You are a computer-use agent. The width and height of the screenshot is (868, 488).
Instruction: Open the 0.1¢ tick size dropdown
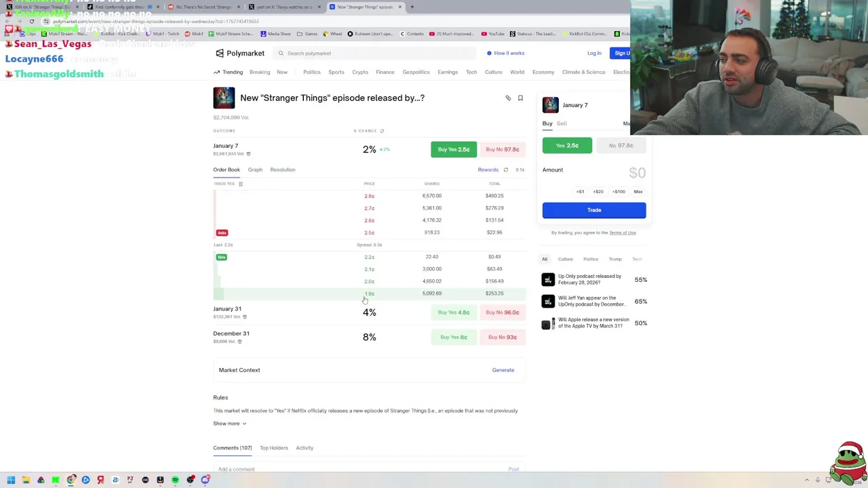click(x=519, y=169)
